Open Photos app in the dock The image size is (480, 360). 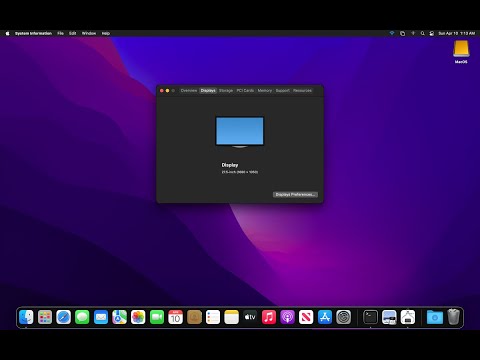(138, 317)
